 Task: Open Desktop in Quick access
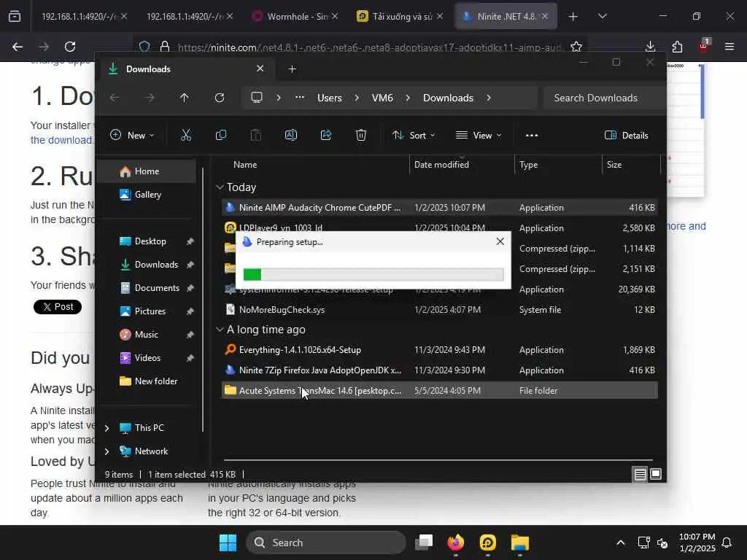pyautogui.click(x=150, y=241)
